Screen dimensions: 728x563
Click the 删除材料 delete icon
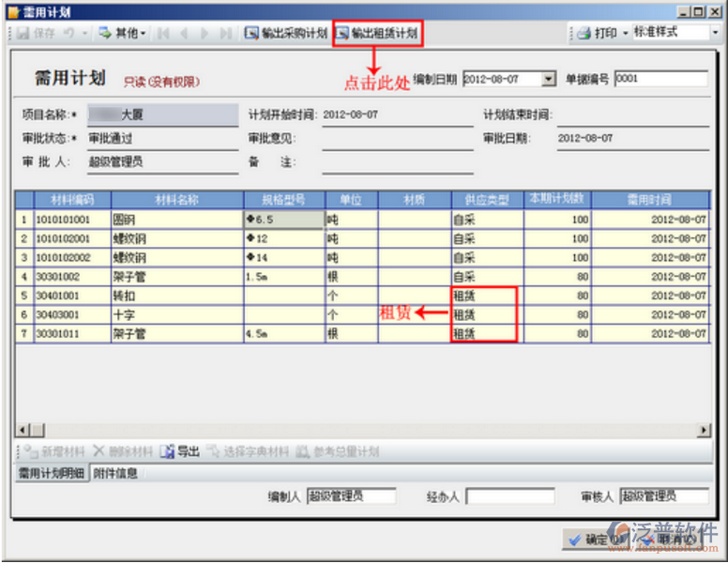point(98,452)
